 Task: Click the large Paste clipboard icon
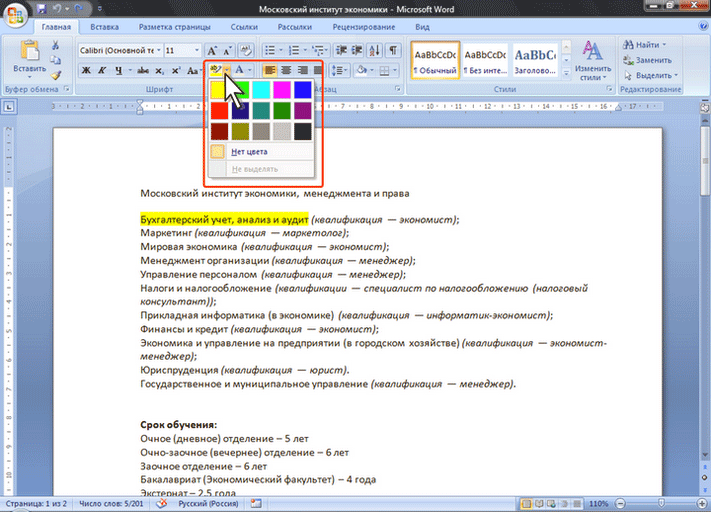30,50
